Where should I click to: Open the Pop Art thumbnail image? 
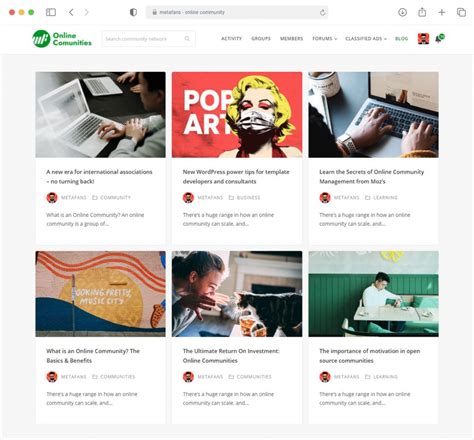237,115
